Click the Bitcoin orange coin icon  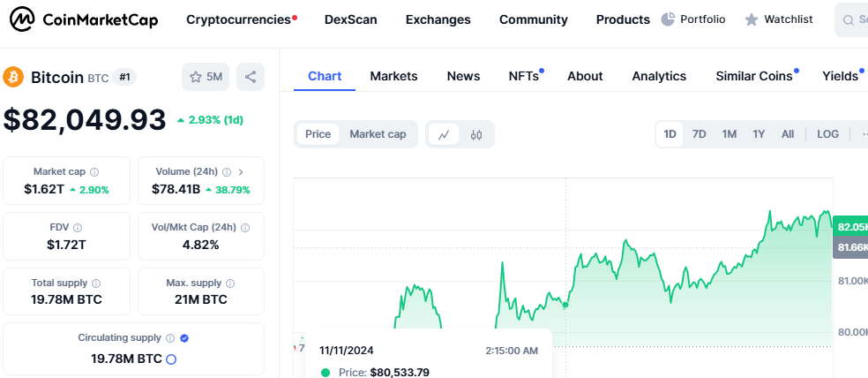click(x=13, y=77)
